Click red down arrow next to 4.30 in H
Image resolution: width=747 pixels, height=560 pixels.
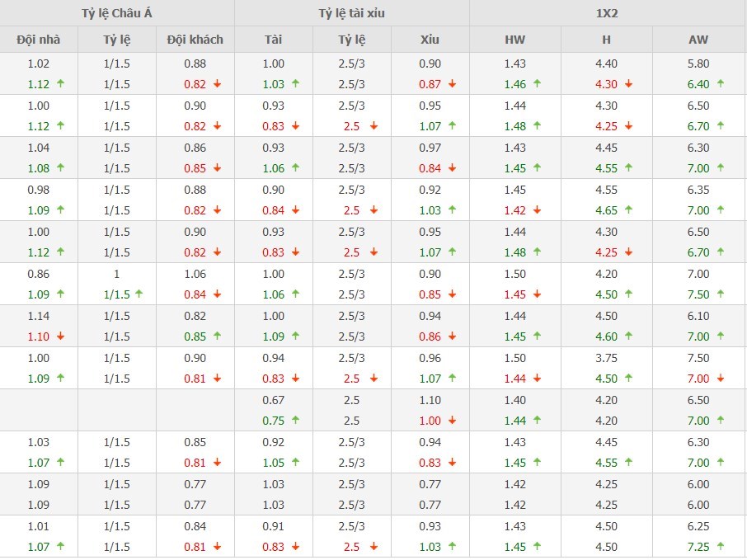click(630, 84)
